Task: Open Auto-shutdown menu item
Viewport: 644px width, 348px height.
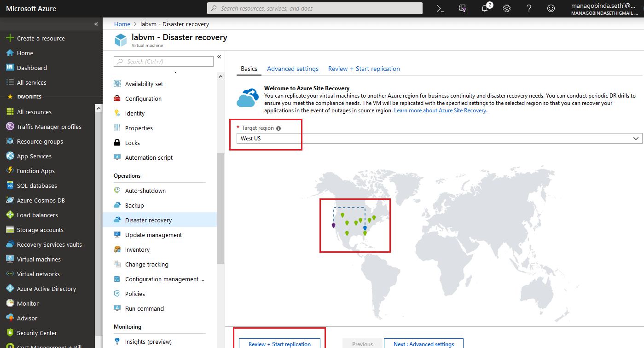Action: 145,191
